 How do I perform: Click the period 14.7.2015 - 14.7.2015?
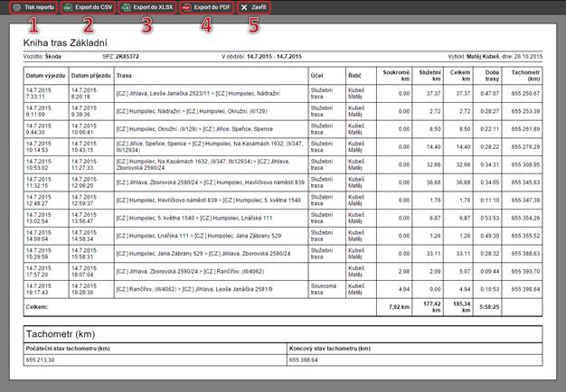click(x=274, y=57)
